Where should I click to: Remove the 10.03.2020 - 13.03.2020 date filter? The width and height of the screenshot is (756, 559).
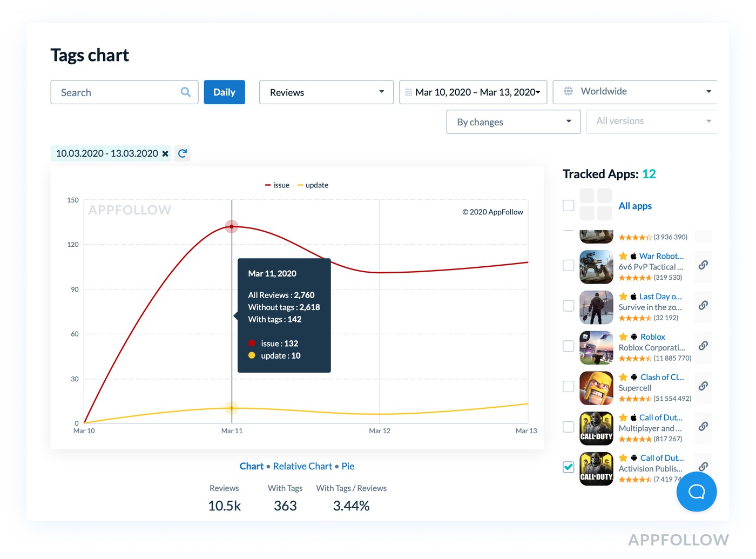coord(165,154)
